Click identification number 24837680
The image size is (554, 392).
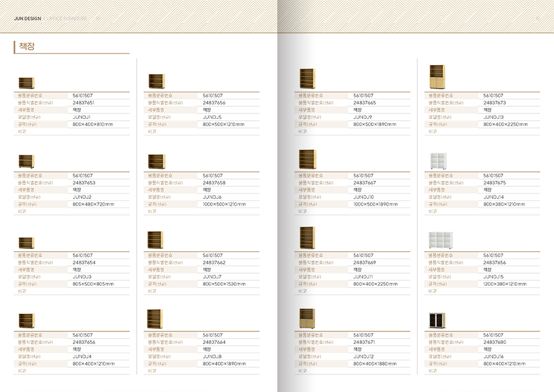(x=495, y=342)
